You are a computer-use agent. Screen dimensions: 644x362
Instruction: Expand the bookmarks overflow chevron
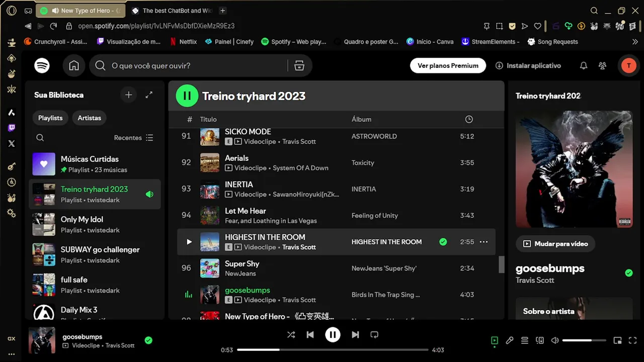tap(635, 42)
